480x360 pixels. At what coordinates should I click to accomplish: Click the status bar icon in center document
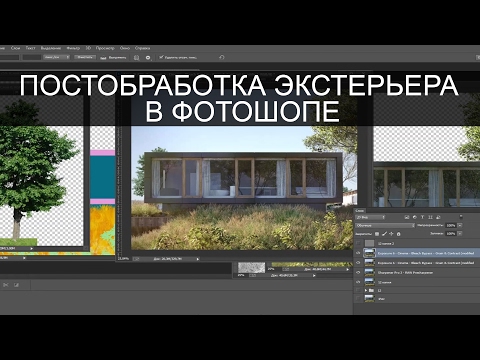(136, 259)
